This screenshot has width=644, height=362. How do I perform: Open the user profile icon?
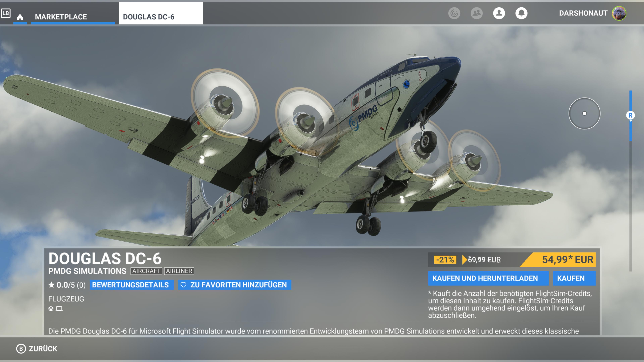click(x=499, y=13)
